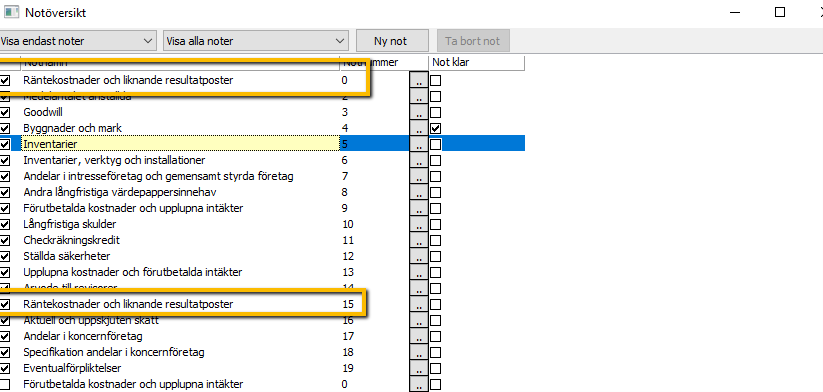
Task: Click the '..' button beside Långfristiga skulder
Action: coord(418,225)
